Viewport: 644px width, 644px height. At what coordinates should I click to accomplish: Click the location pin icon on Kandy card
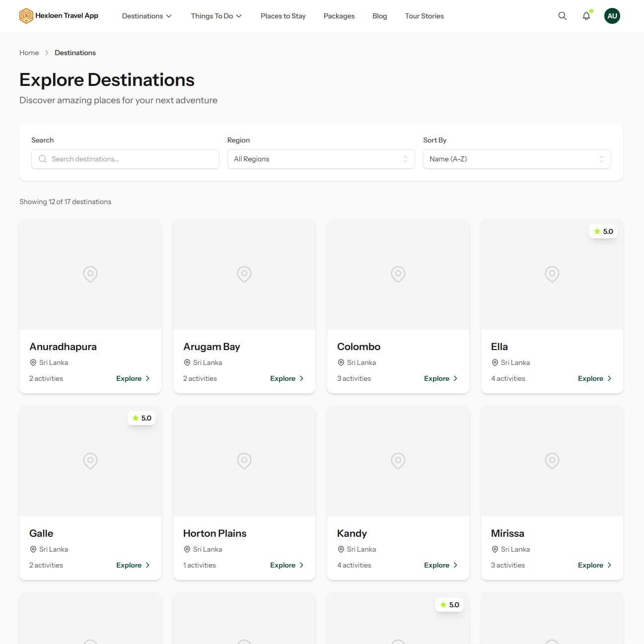341,549
